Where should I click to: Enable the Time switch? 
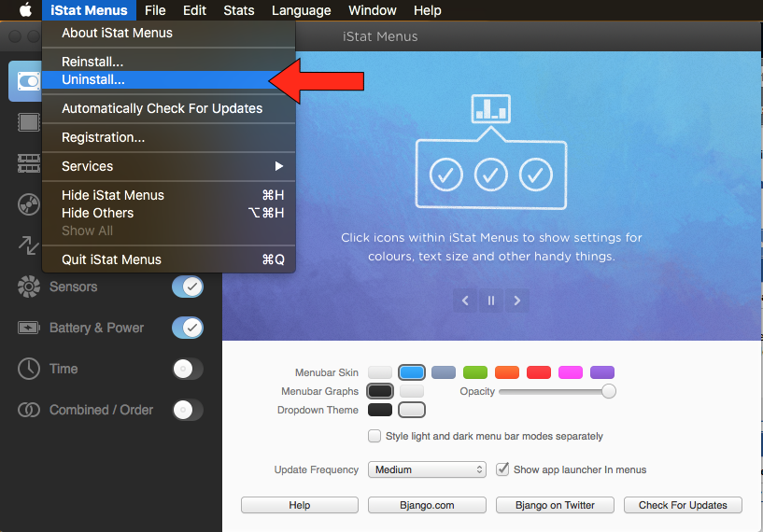point(188,369)
